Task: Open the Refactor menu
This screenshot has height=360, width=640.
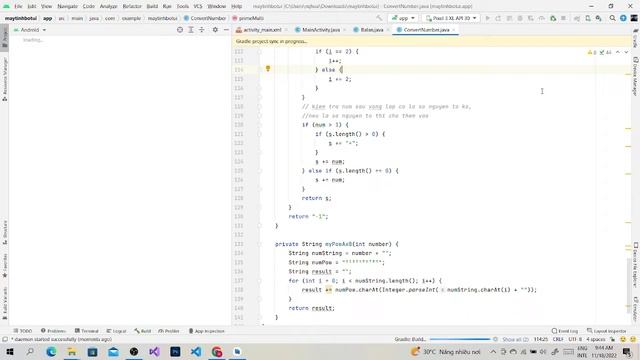Action: click(x=132, y=6)
